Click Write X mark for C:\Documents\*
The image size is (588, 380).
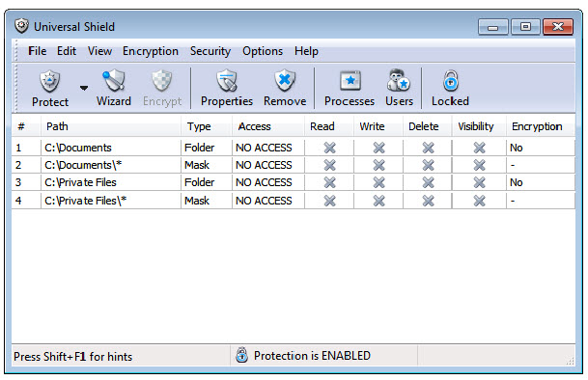tap(378, 165)
